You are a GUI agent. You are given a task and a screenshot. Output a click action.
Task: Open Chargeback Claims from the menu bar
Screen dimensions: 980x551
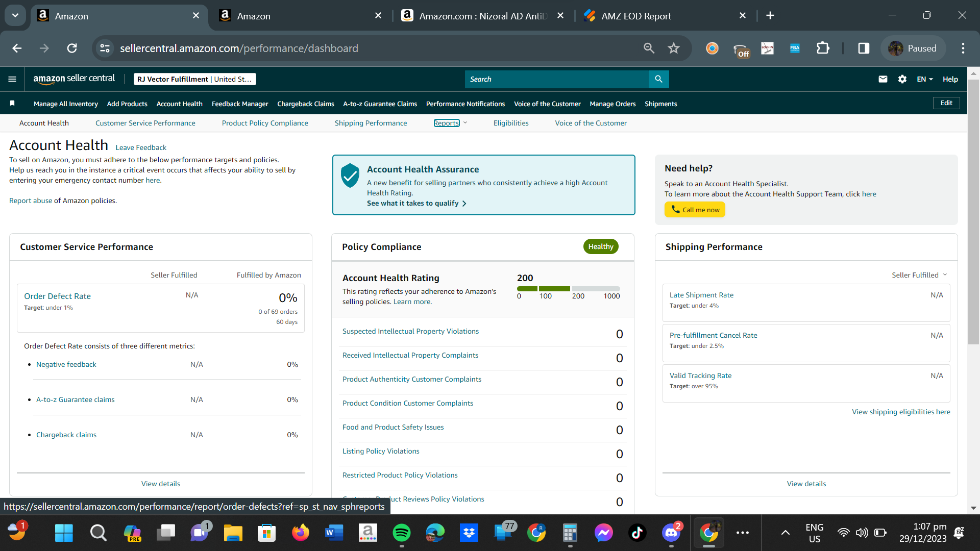click(306, 104)
